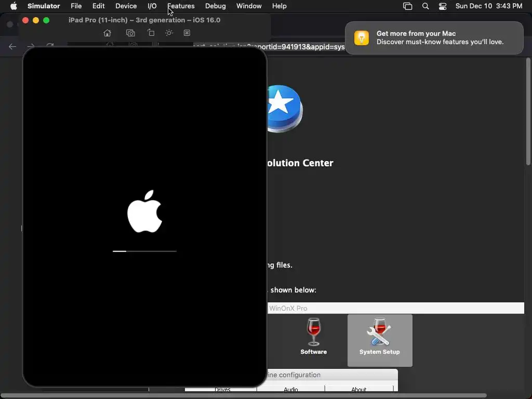Click the WinOnX Pro title bar

[x=395, y=308]
